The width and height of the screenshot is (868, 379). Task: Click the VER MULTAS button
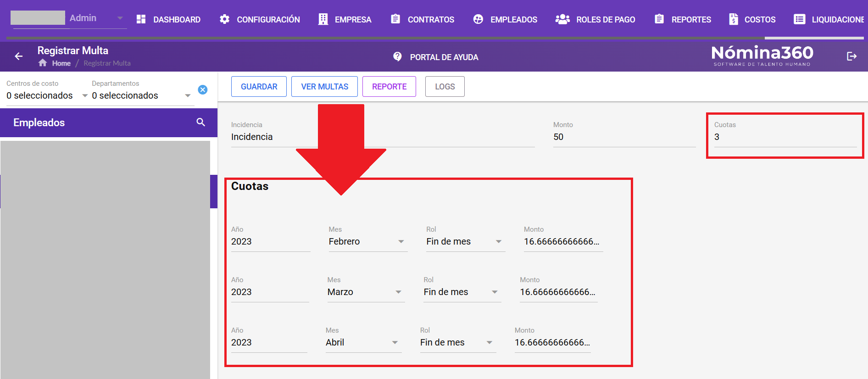(324, 86)
